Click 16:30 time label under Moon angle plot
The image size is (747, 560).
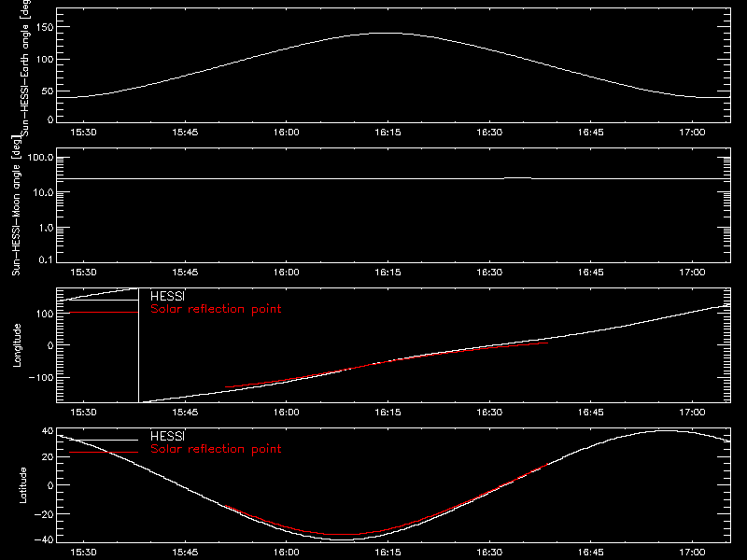489,272
